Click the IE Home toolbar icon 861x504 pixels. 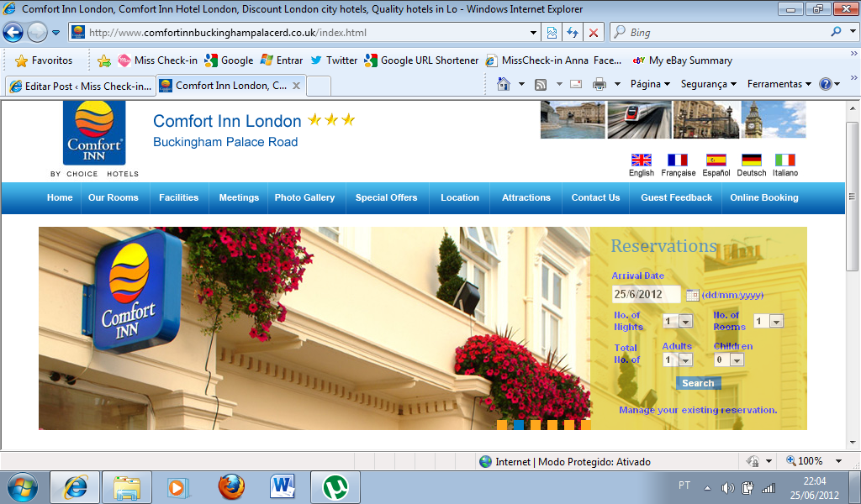504,84
